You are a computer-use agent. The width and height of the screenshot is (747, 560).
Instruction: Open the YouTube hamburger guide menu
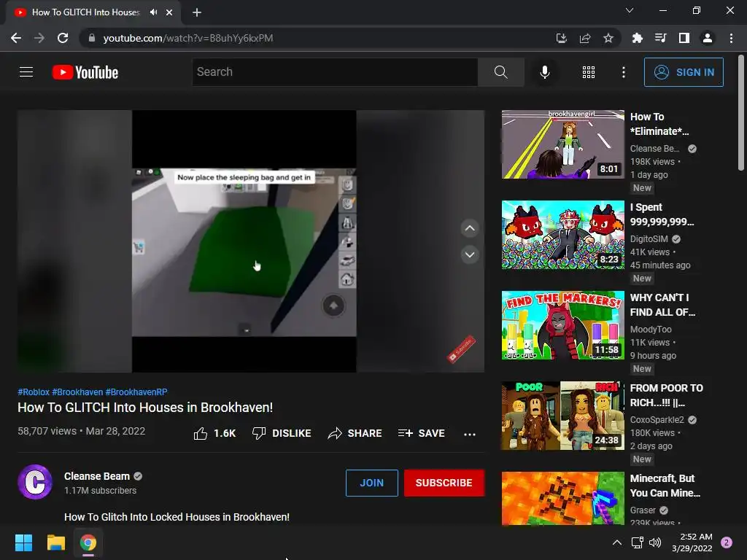click(26, 72)
